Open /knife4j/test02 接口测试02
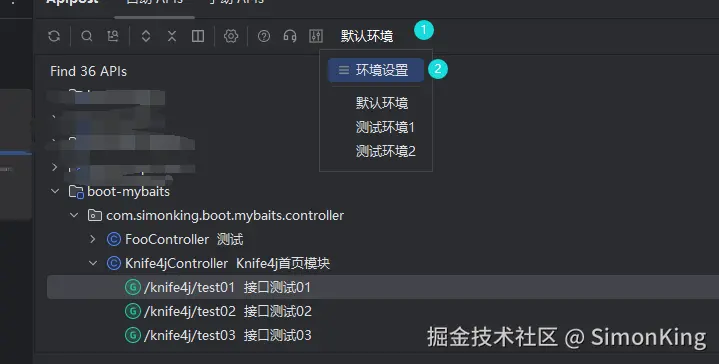The height and width of the screenshot is (364, 719). click(x=228, y=311)
